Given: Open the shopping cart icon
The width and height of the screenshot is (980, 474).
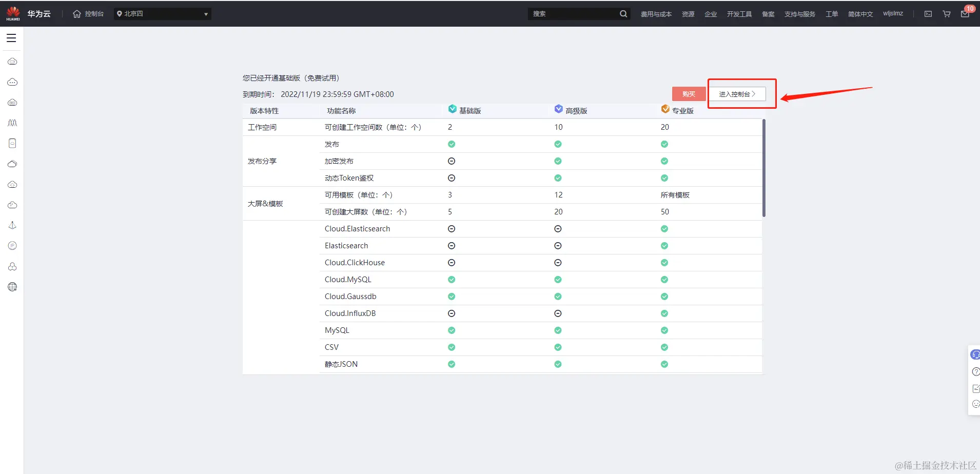Looking at the screenshot, I should [947, 14].
